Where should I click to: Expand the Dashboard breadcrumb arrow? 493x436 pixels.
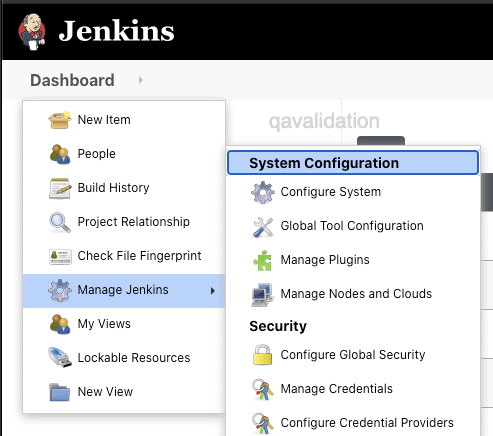click(x=141, y=80)
